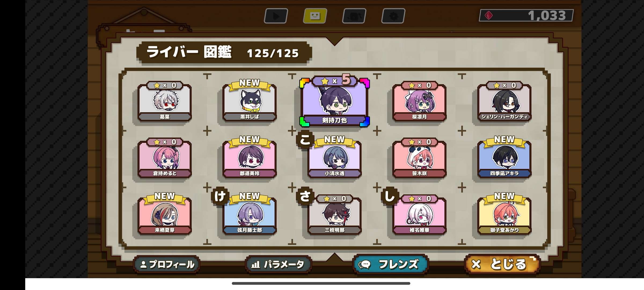
Task: Collapse list with top arrow notch
Action: coord(334,41)
